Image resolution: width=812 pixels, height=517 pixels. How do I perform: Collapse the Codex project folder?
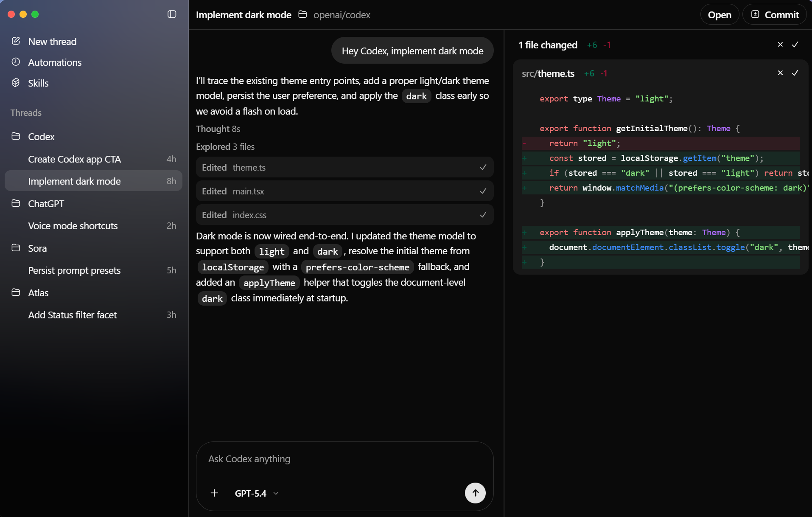click(16, 136)
